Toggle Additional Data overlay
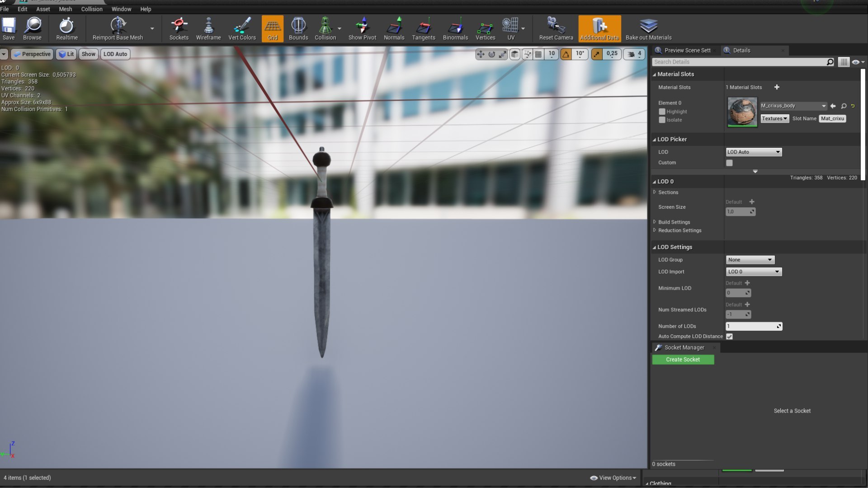The height and width of the screenshot is (488, 868). click(599, 29)
